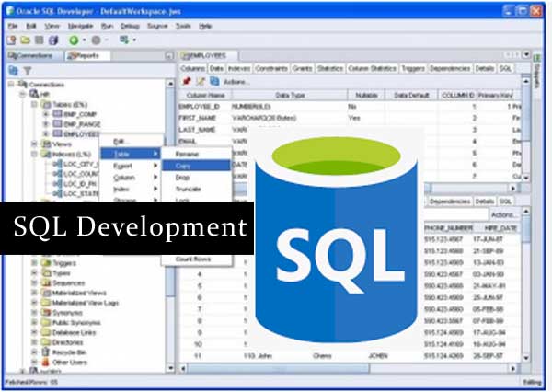552x392 pixels.
Task: Select the Database Links tree item
Action: (x=74, y=332)
